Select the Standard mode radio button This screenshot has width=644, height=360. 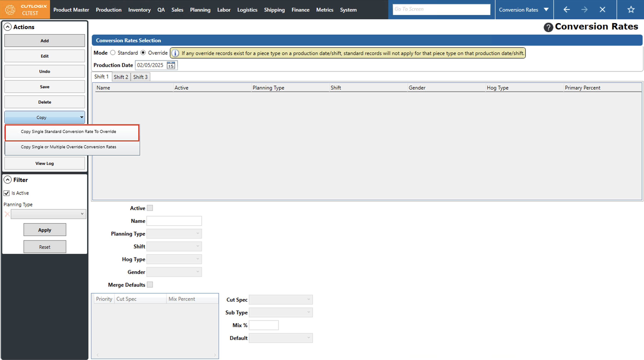pyautogui.click(x=113, y=53)
